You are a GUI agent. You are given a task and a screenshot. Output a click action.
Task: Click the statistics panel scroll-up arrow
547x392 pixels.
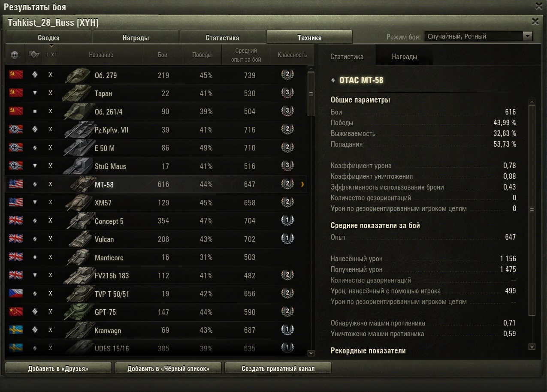pyautogui.click(x=532, y=102)
